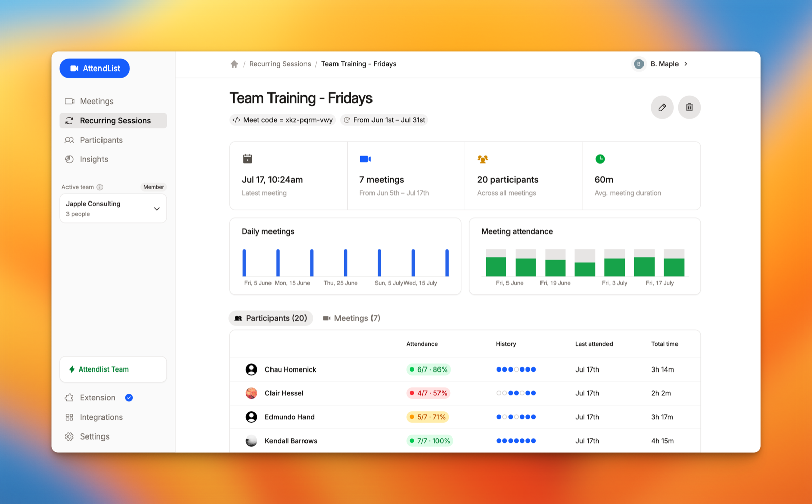
Task: Click the blue checkmark badge beside Extension
Action: click(x=129, y=398)
